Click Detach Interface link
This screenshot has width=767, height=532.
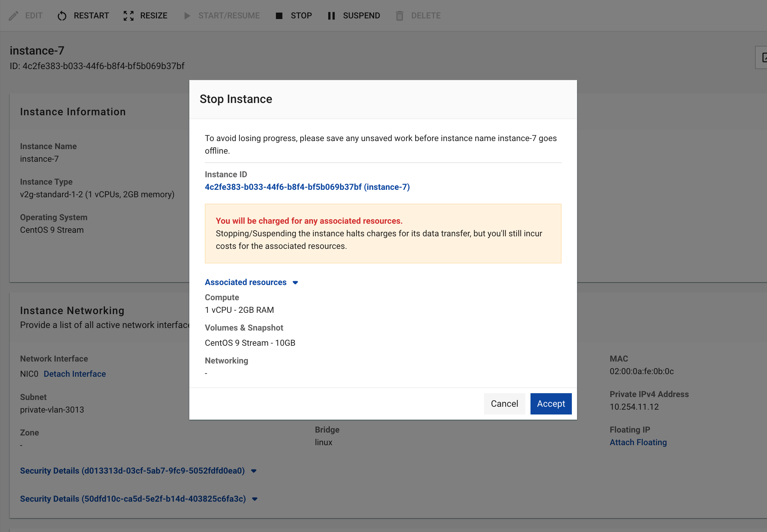(x=75, y=374)
